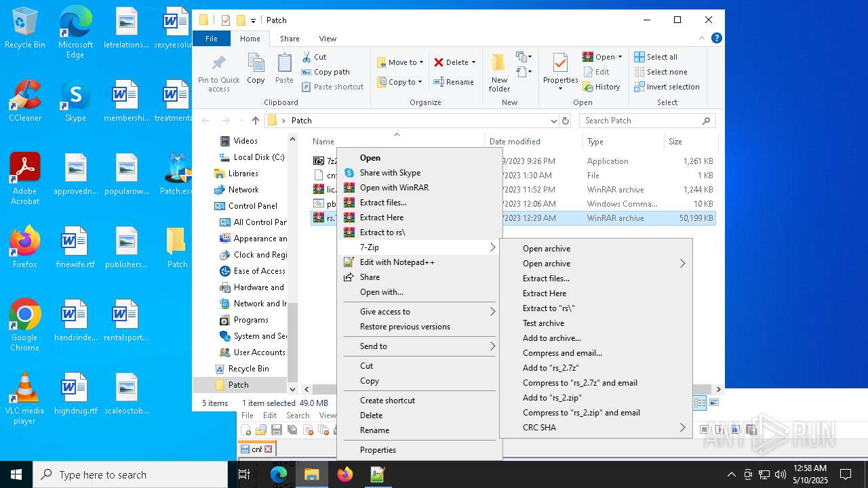Switch to the Share ribbon tab
Screen dimensions: 868x488
click(x=290, y=39)
